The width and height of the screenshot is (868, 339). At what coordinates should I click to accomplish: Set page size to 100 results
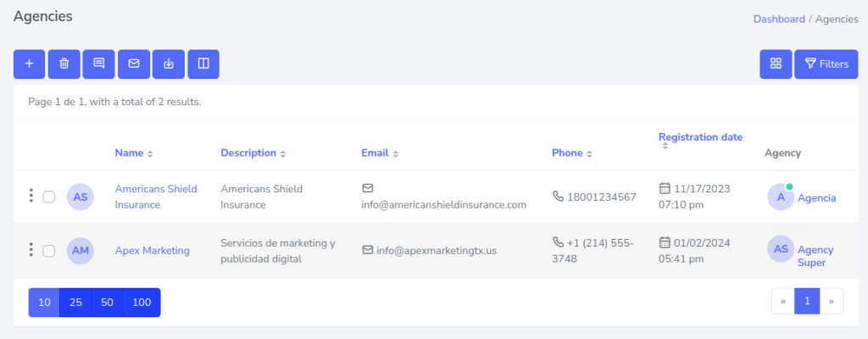pos(142,303)
